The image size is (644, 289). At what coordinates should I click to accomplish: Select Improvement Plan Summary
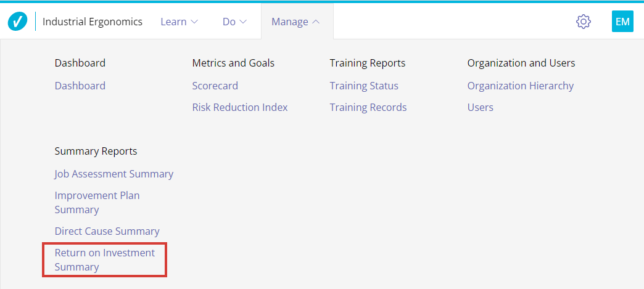tap(97, 203)
